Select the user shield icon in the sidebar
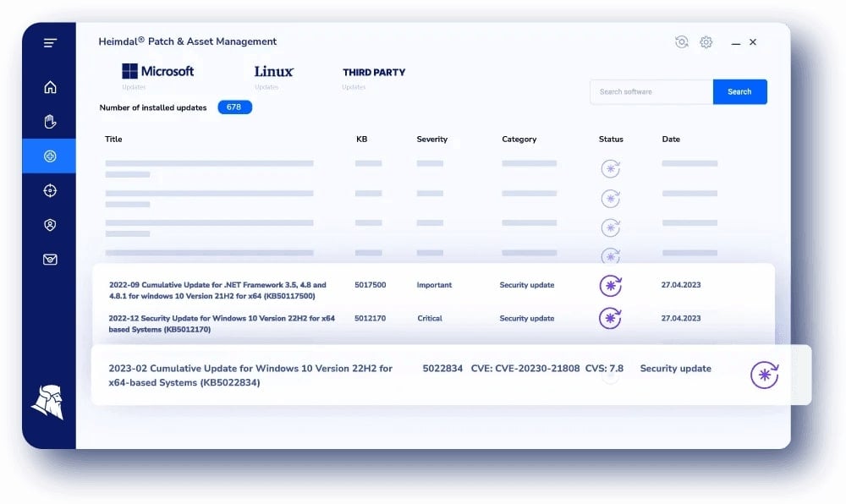Viewport: 846px width, 504px height. 49,225
